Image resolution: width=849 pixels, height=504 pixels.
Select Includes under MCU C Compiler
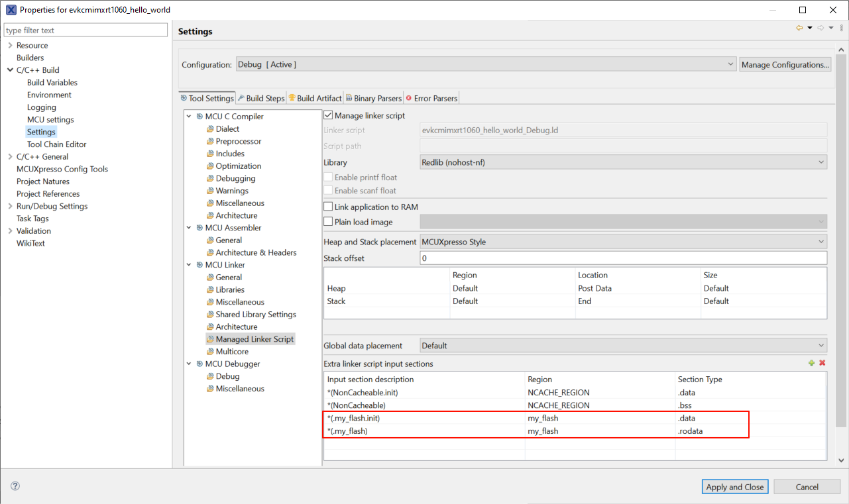pyautogui.click(x=230, y=154)
